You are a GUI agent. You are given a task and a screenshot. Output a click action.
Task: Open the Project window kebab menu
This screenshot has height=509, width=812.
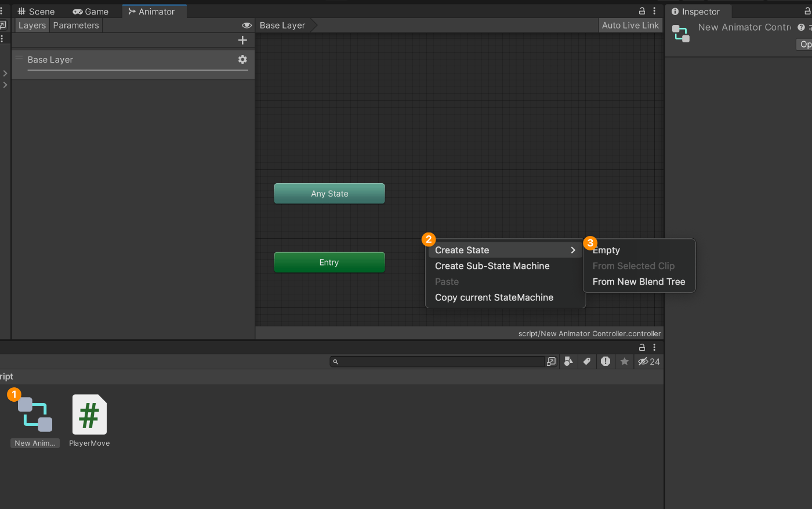click(x=654, y=347)
